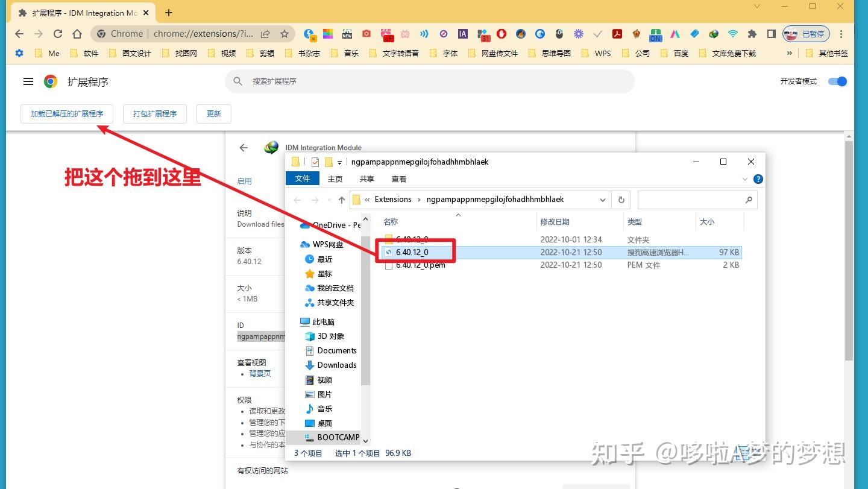Click the share icon in address bar

click(x=265, y=34)
